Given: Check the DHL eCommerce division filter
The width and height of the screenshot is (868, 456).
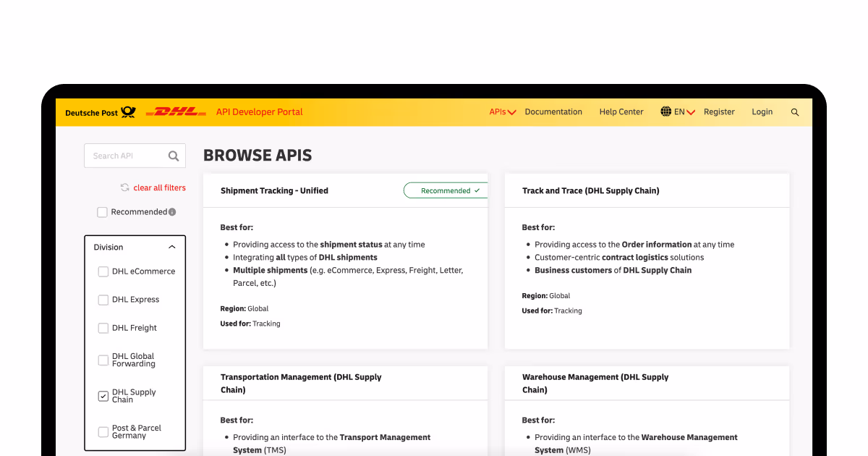Looking at the screenshot, I should coord(103,271).
